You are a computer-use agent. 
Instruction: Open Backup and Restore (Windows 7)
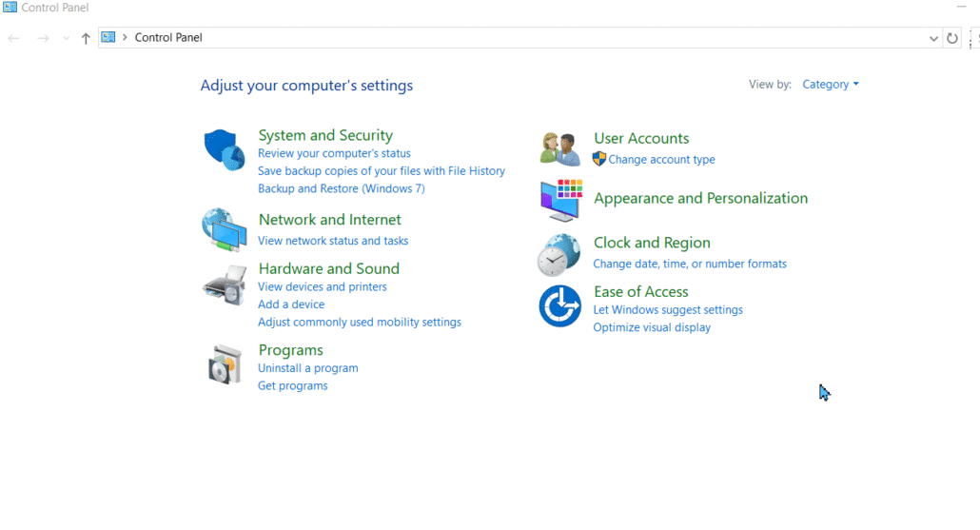[x=341, y=188]
